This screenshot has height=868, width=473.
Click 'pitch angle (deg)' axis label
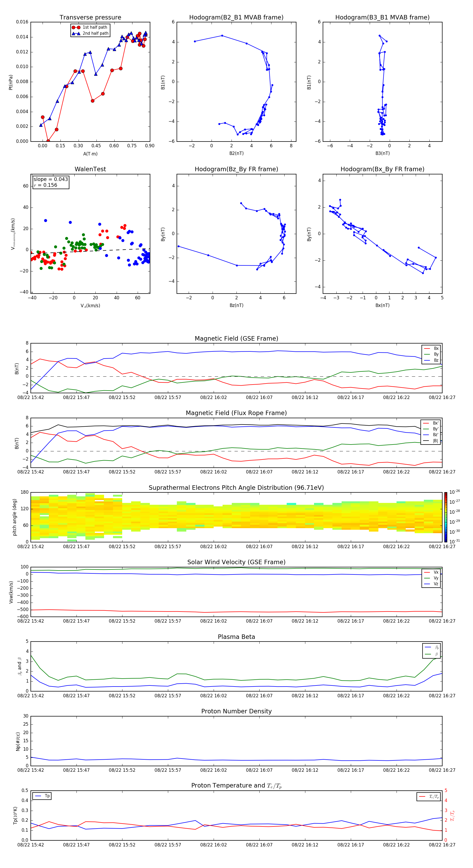pyautogui.click(x=14, y=517)
